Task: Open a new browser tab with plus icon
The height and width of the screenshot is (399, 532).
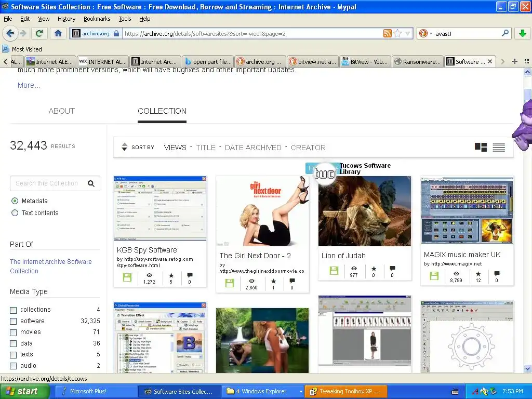Action: tap(515, 61)
